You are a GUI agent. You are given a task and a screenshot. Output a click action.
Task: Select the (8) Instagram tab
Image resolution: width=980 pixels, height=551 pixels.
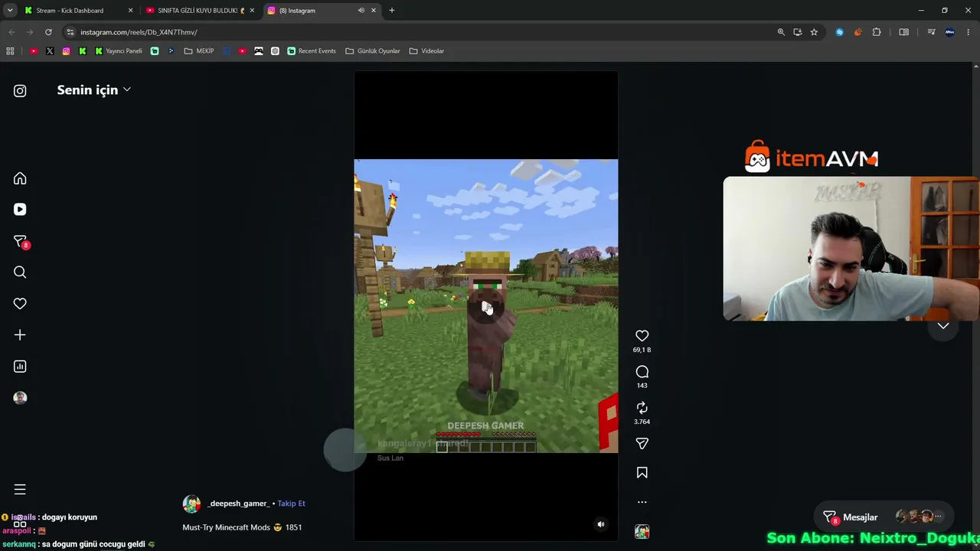pos(322,11)
